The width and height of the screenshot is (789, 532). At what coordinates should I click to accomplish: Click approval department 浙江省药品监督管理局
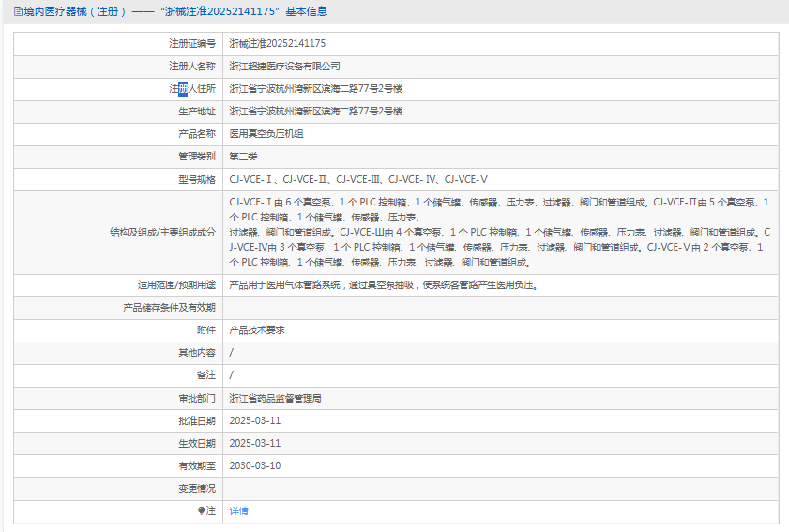click(x=275, y=398)
